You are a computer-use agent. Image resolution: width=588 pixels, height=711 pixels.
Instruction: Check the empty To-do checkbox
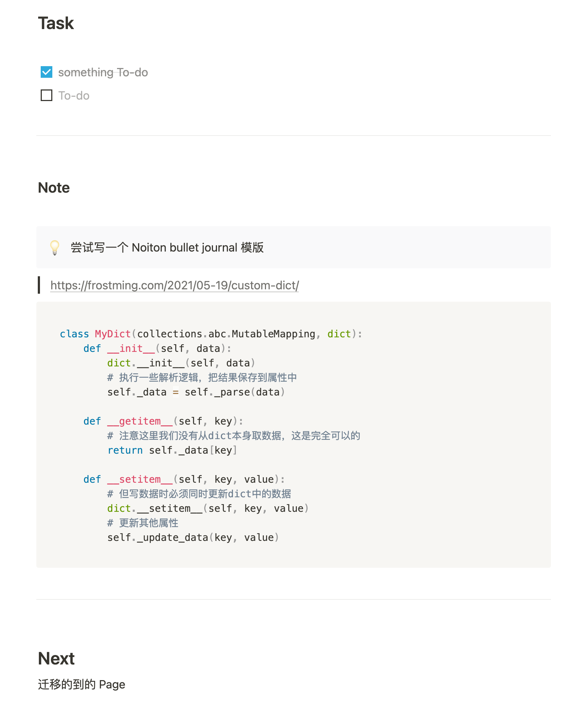(x=47, y=95)
